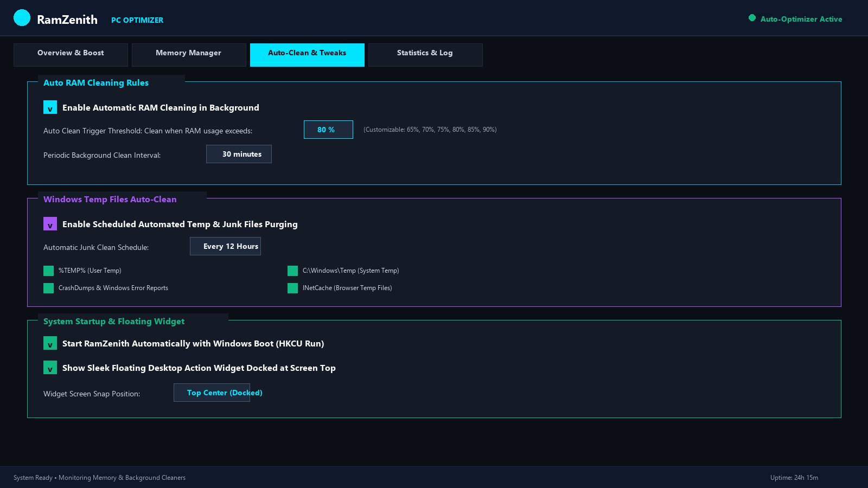Image resolution: width=868 pixels, height=488 pixels.
Task: Open the Top Center (Docked) position dropdown
Action: point(212,393)
